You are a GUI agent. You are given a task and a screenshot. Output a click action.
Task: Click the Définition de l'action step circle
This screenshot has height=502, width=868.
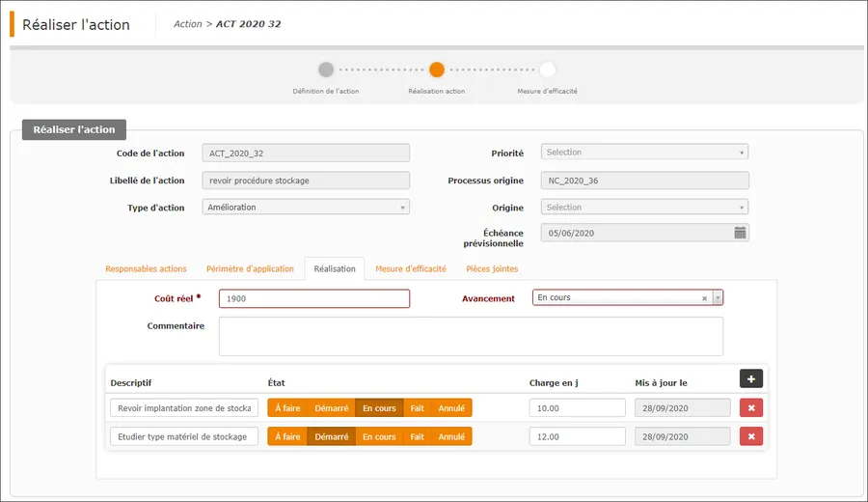pyautogui.click(x=326, y=70)
